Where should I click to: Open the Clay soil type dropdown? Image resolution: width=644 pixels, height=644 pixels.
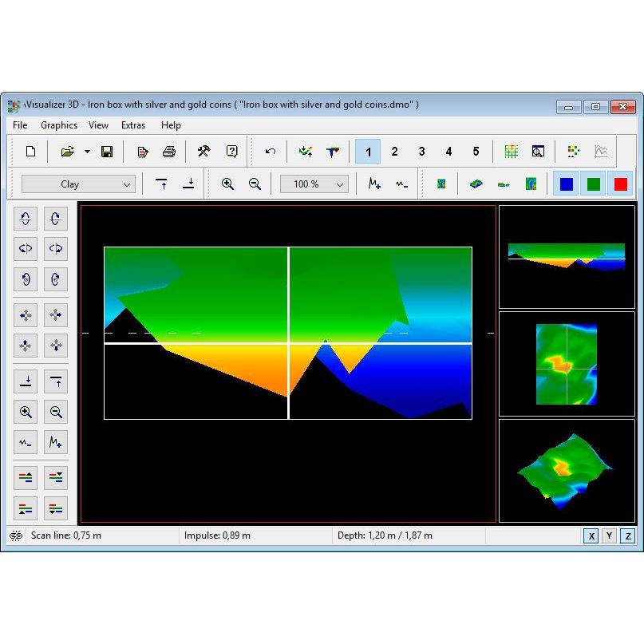[78, 184]
